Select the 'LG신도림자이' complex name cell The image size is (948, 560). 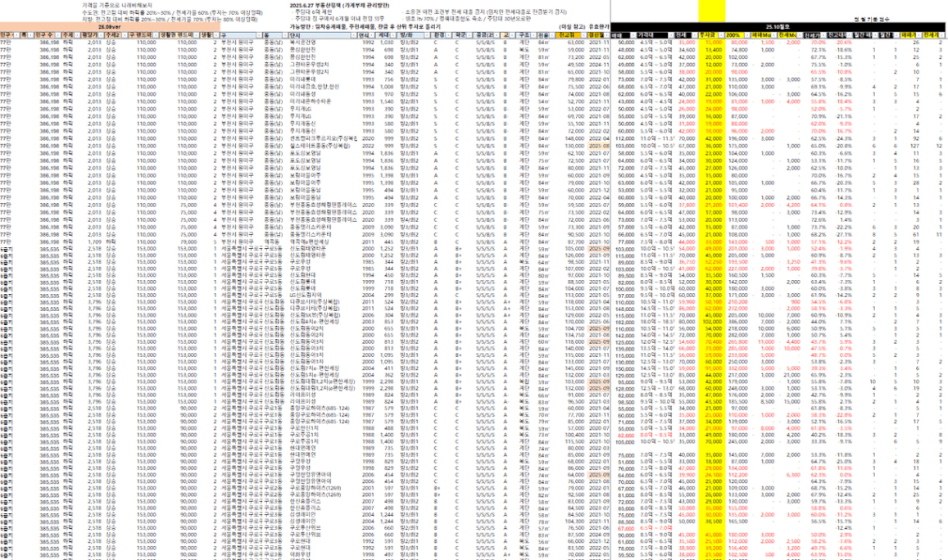[x=323, y=296]
